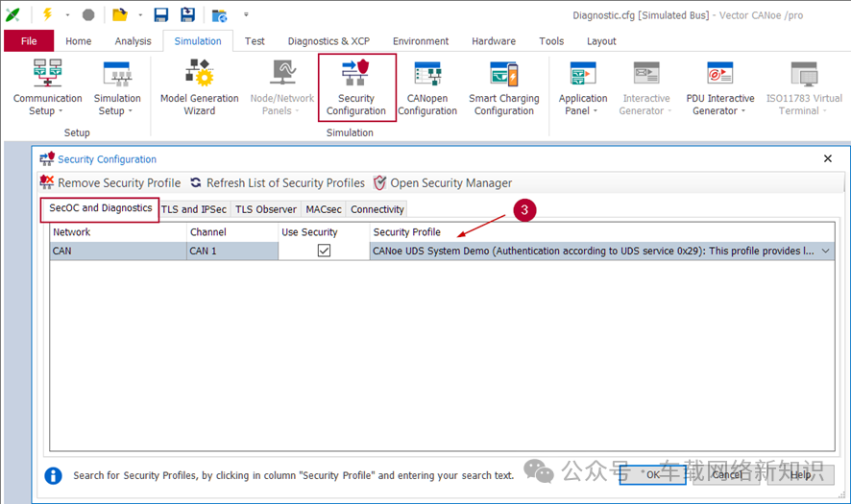
Task: Expand dropdown arrow next to lightning Start icon
Action: (67, 15)
